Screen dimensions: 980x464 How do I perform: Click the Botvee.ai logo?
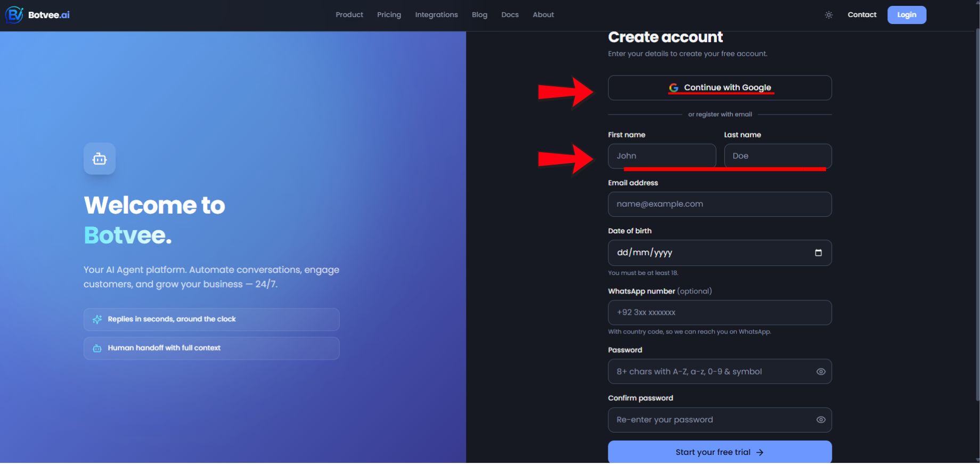pos(37,15)
